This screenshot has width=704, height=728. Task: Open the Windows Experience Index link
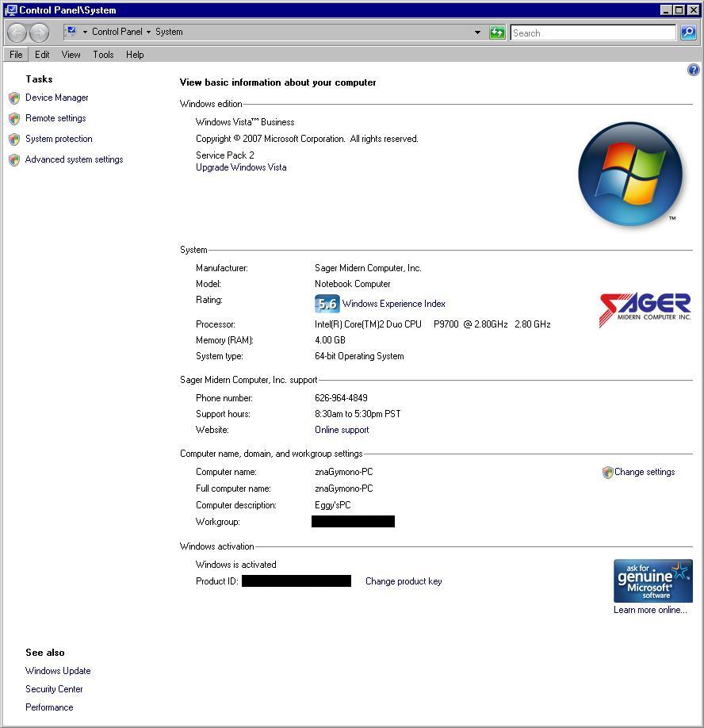393,304
